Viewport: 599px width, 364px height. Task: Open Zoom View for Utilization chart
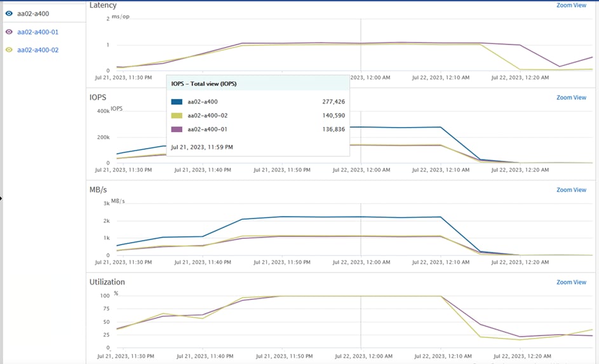pos(571,282)
